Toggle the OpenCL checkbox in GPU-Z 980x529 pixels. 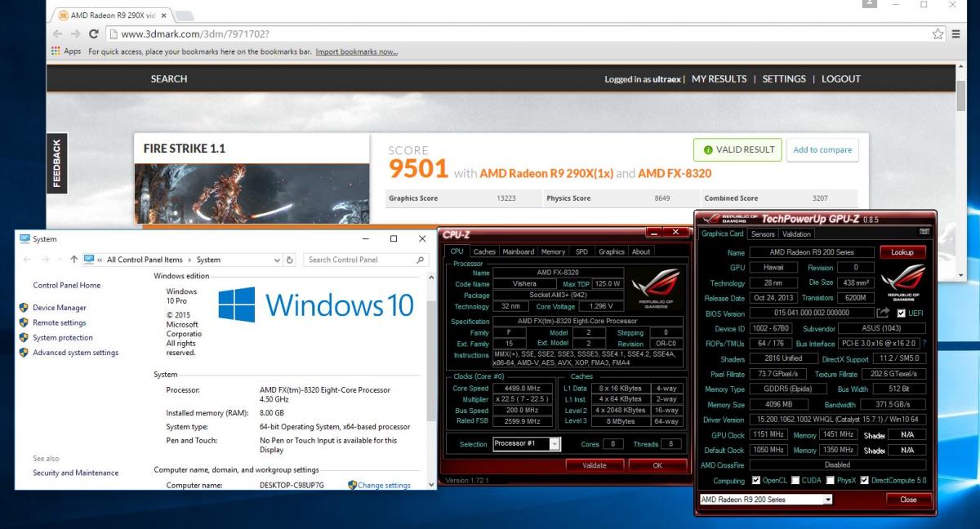coord(755,480)
